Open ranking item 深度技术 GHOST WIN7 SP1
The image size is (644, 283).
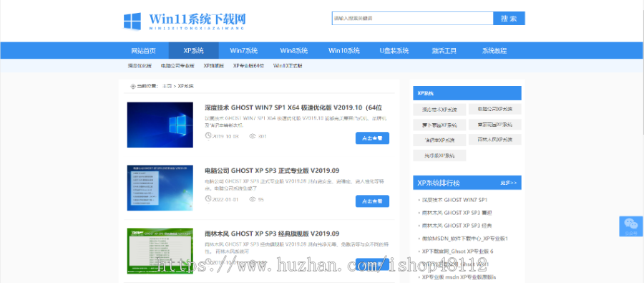454,200
